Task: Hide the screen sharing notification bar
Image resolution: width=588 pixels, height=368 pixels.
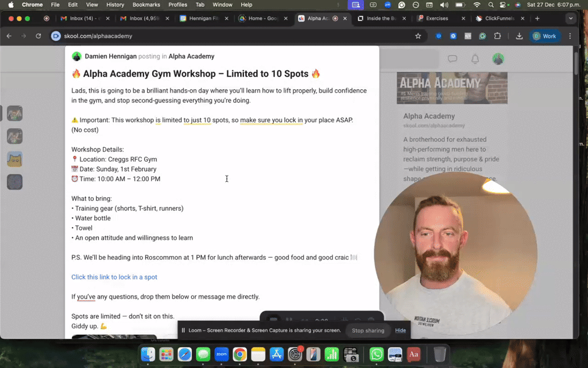Action: coord(400,330)
